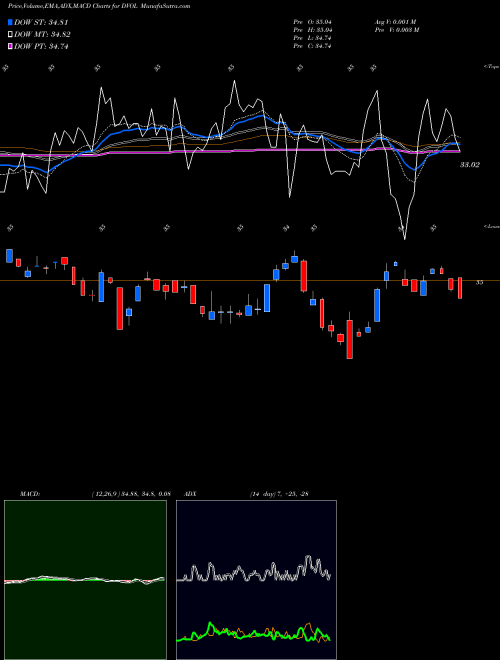Click the 'Pre H: 35.04' value
This screenshot has width=500, height=660.
[312, 30]
